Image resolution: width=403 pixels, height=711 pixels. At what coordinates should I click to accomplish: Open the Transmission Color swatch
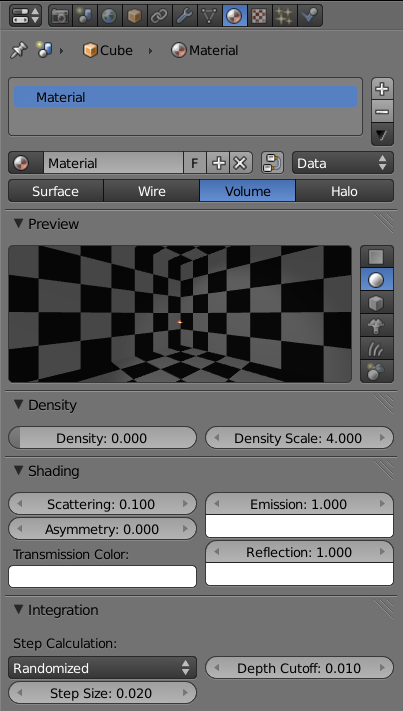[102, 576]
